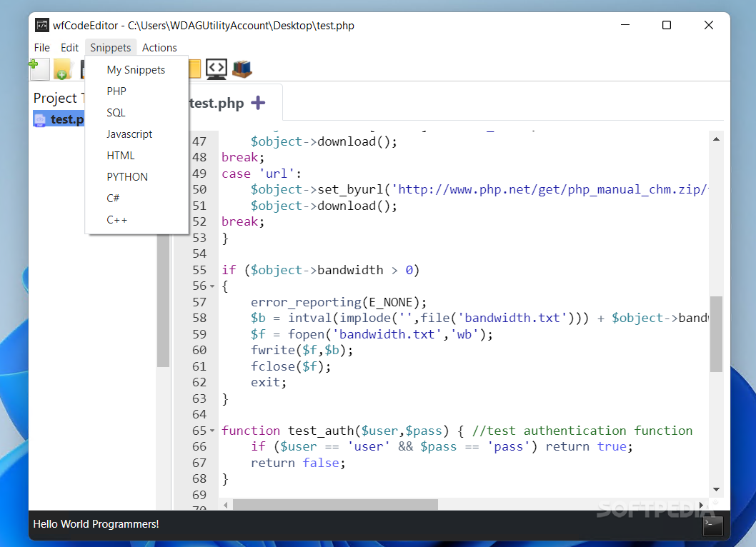This screenshot has width=756, height=547.
Task: Open the File menu
Action: (x=42, y=48)
